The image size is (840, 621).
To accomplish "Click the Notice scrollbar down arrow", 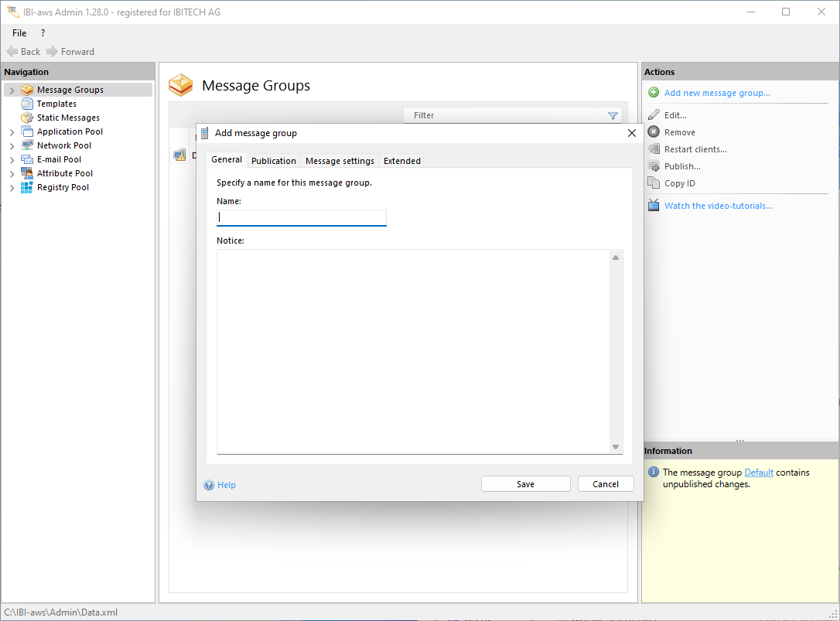I will tap(616, 447).
